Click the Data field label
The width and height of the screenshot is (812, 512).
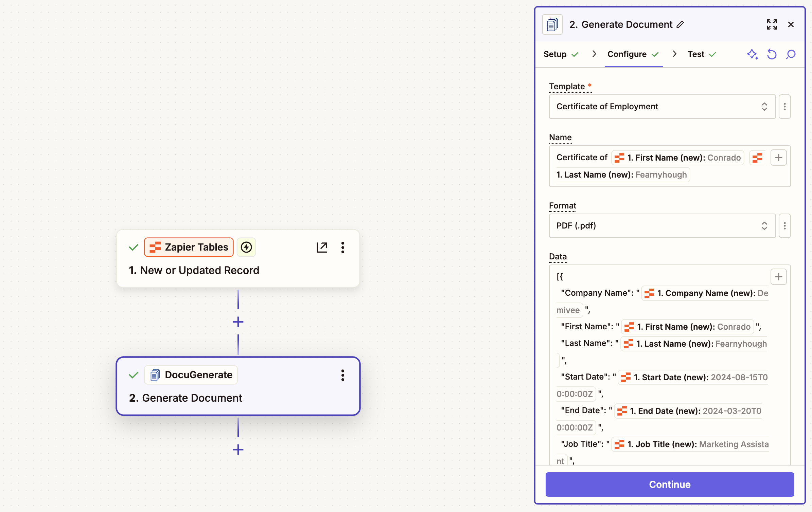point(558,257)
